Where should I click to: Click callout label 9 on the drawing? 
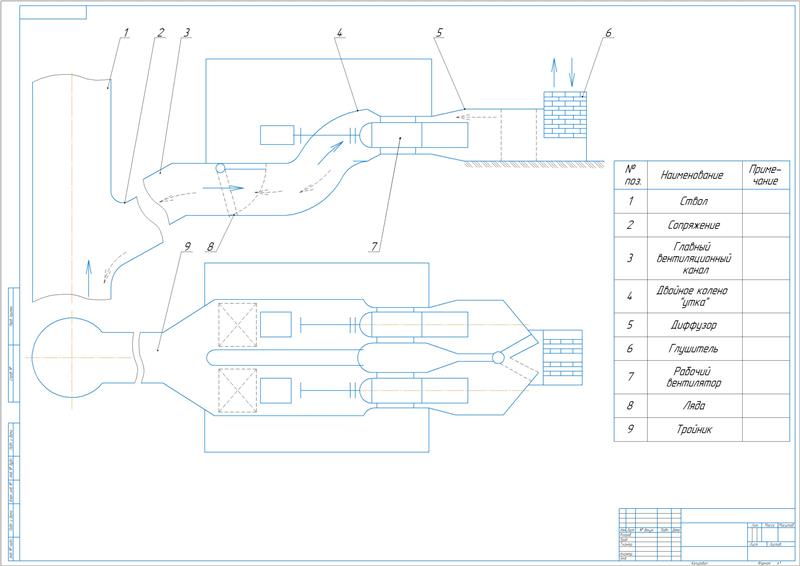[x=187, y=247]
